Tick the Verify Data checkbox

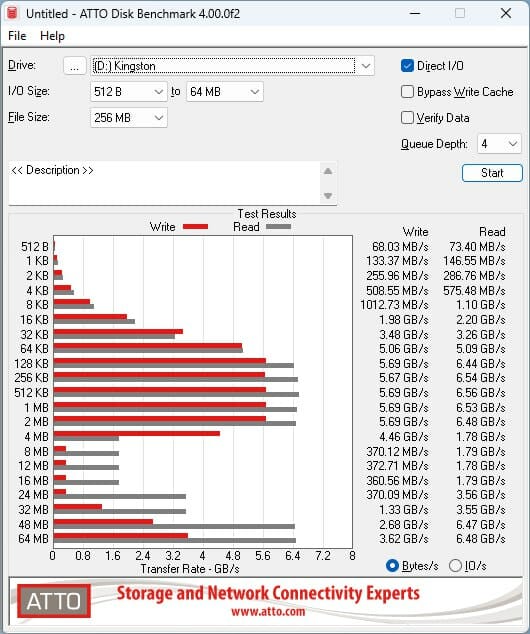coord(407,118)
